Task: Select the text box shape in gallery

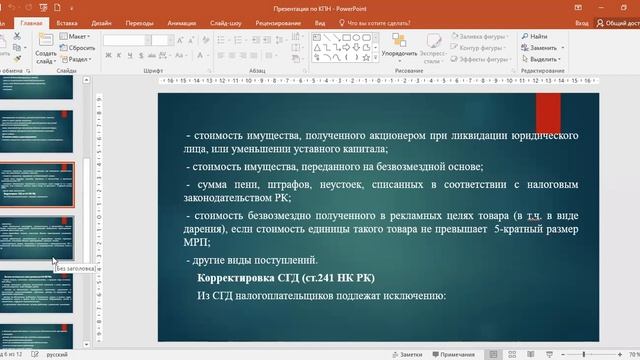Action: tap(317, 38)
